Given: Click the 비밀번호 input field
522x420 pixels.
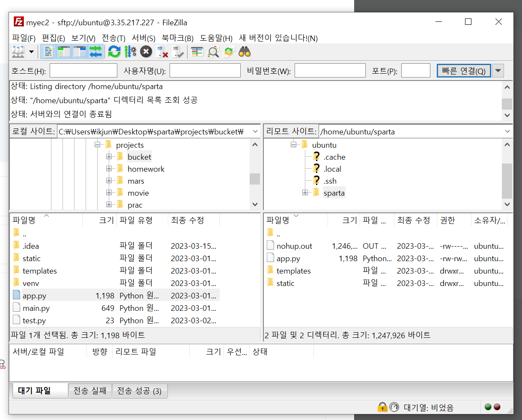Looking at the screenshot, I should pos(330,71).
